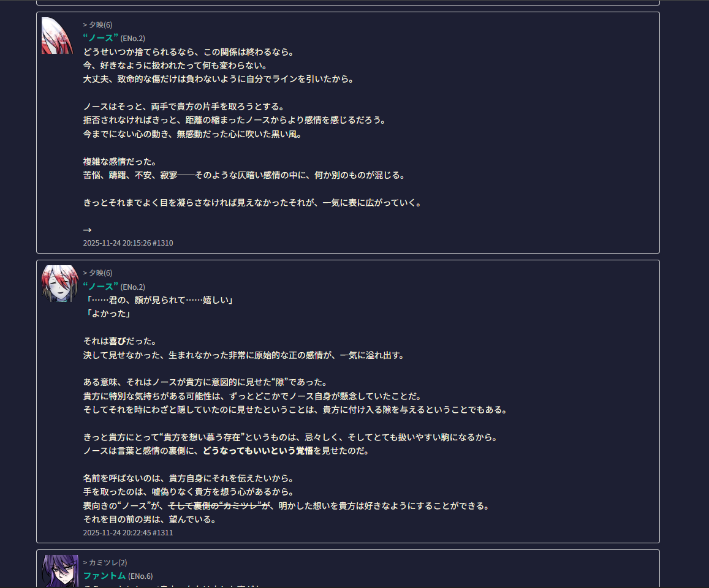709x588 pixels.
Task: Select the ENo.2 label in post #1310
Action: pos(132,39)
